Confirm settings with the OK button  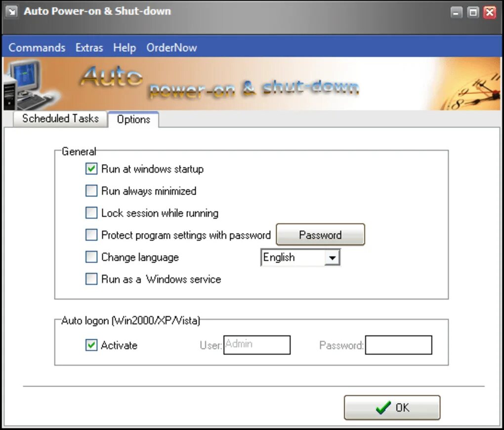[x=392, y=407]
